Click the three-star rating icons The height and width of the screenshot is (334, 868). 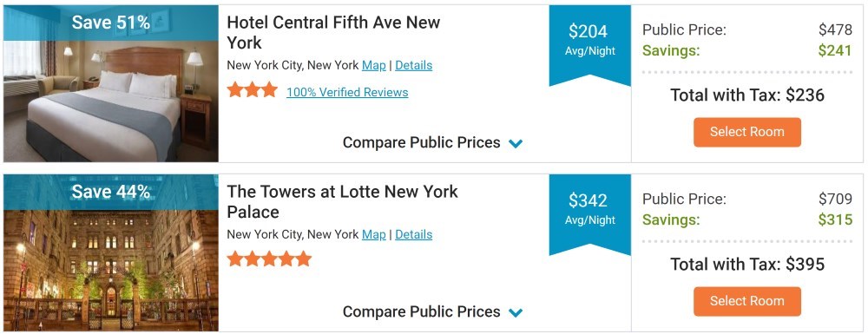pos(253,89)
